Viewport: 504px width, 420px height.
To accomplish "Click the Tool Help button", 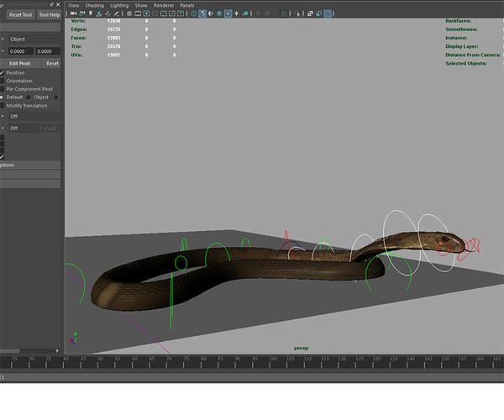I will tap(50, 15).
